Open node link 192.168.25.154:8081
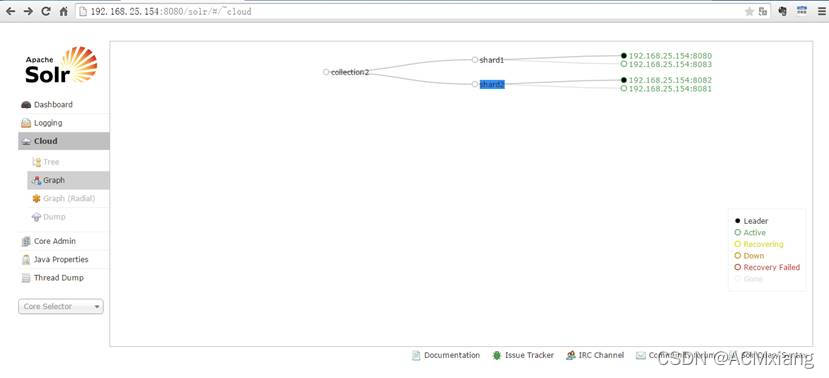The height and width of the screenshot is (378, 829). click(x=670, y=89)
